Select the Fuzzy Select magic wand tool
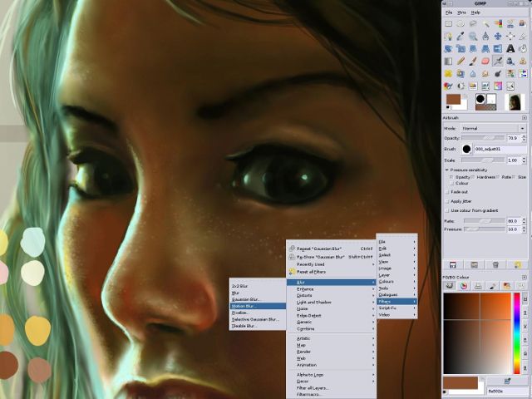The width and height of the screenshot is (532, 399). click(x=485, y=24)
